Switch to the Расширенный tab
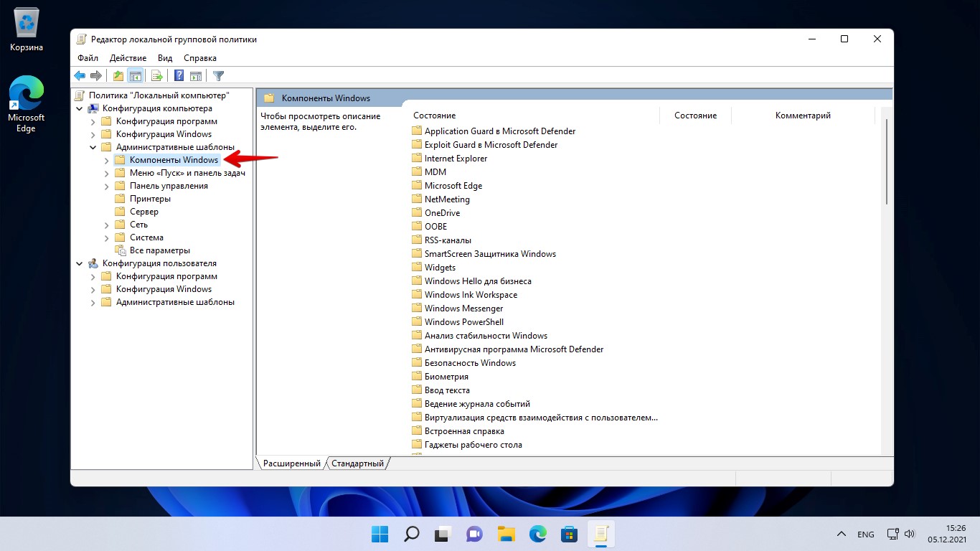The image size is (980, 551). pos(291,463)
